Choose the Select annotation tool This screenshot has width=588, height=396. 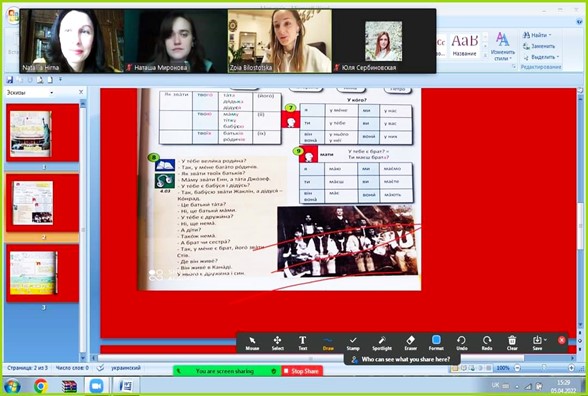click(278, 343)
